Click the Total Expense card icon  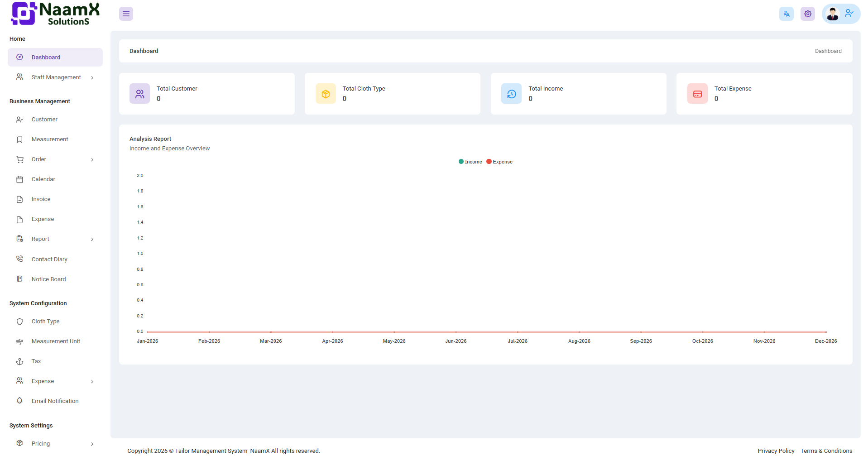pyautogui.click(x=697, y=94)
